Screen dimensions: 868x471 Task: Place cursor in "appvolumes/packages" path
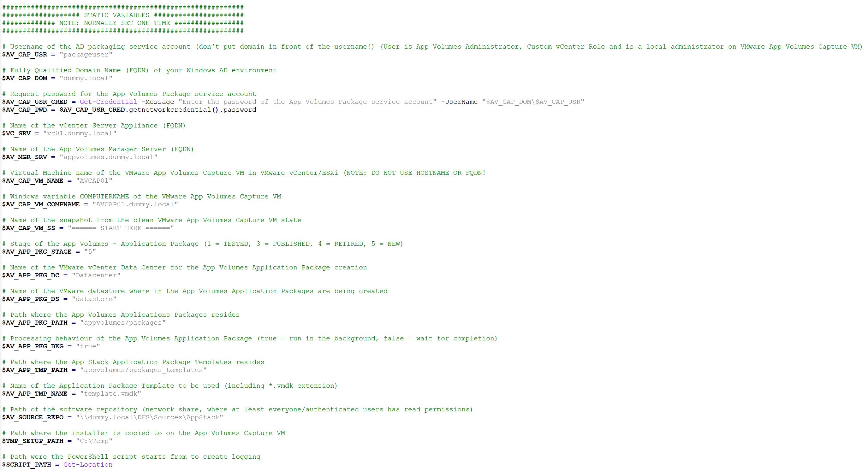coord(123,322)
